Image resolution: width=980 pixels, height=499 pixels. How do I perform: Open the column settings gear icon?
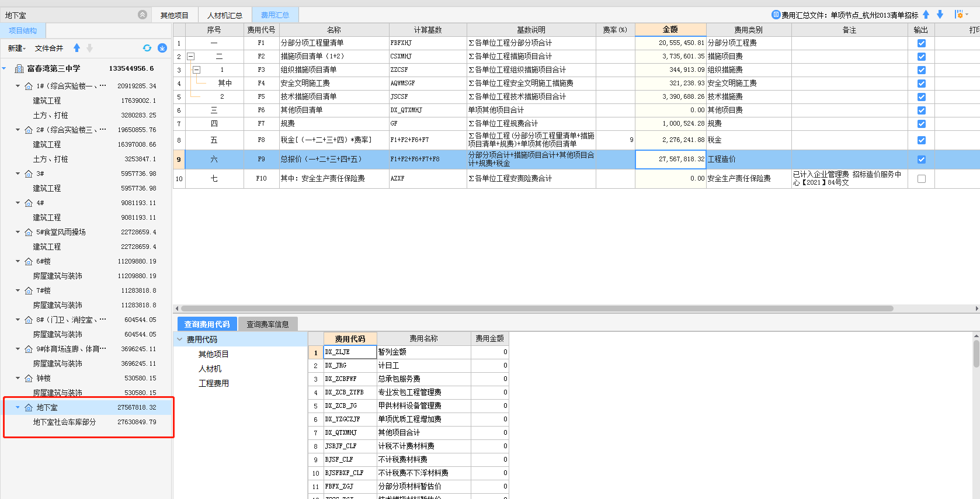pos(958,15)
